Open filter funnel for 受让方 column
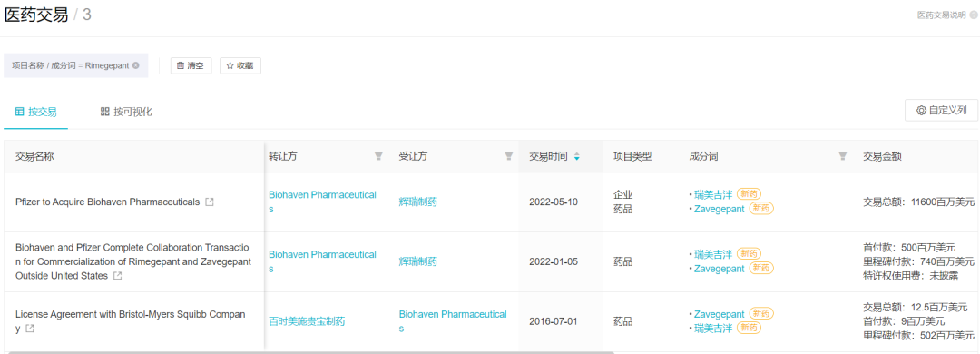 [x=508, y=156]
